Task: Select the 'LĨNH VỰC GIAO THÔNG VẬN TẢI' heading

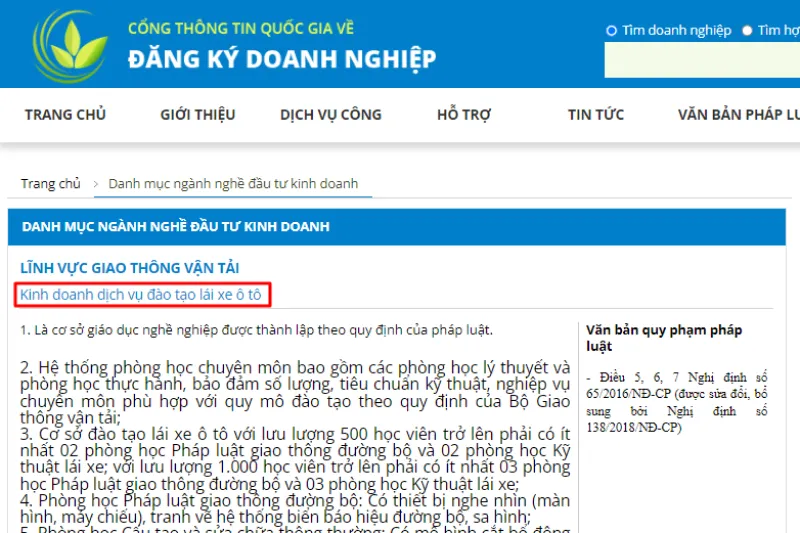Action: coord(130,268)
